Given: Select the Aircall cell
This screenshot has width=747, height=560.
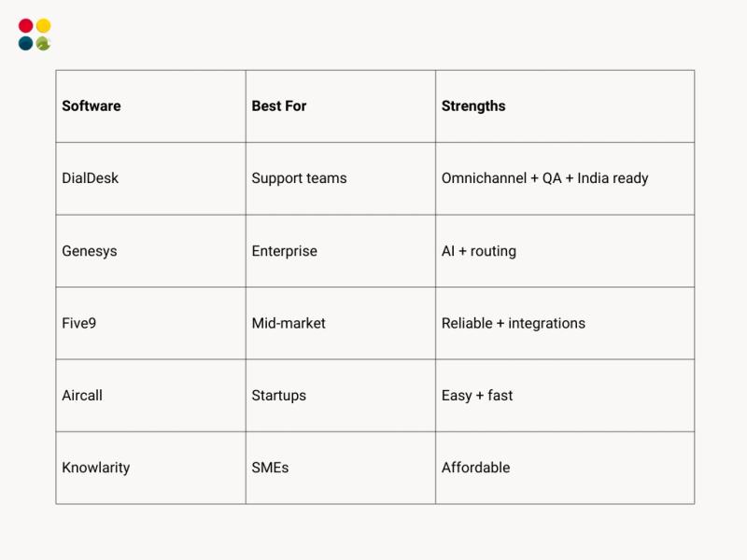Looking at the screenshot, I should 150,396.
